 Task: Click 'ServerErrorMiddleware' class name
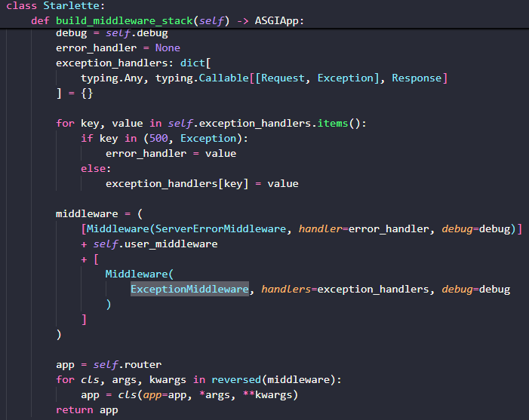(x=220, y=229)
